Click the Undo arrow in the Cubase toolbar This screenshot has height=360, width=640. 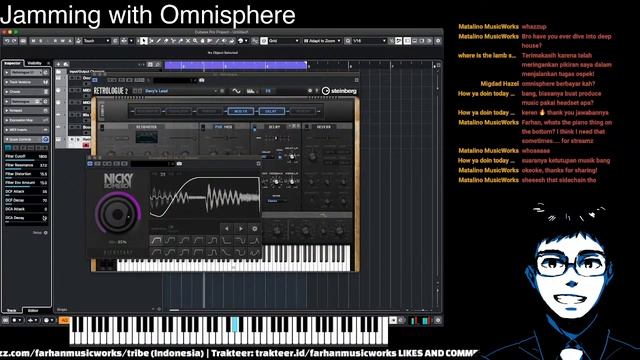(x=7, y=41)
